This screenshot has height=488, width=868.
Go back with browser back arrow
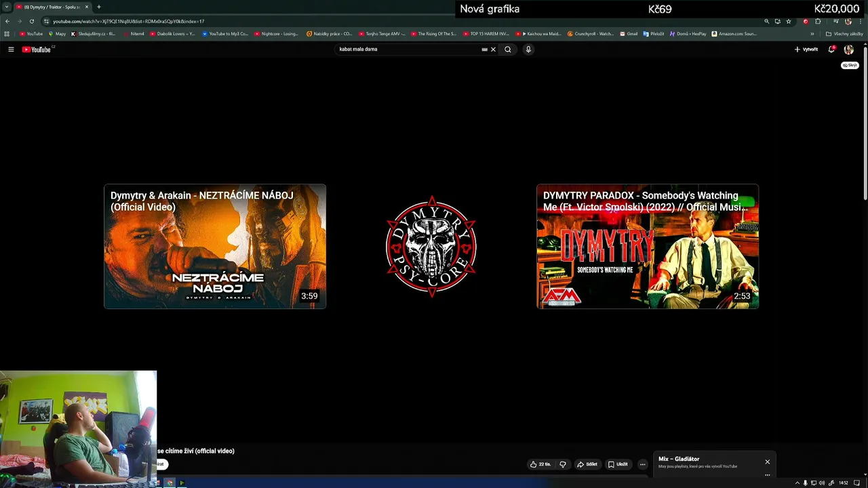pyautogui.click(x=7, y=21)
